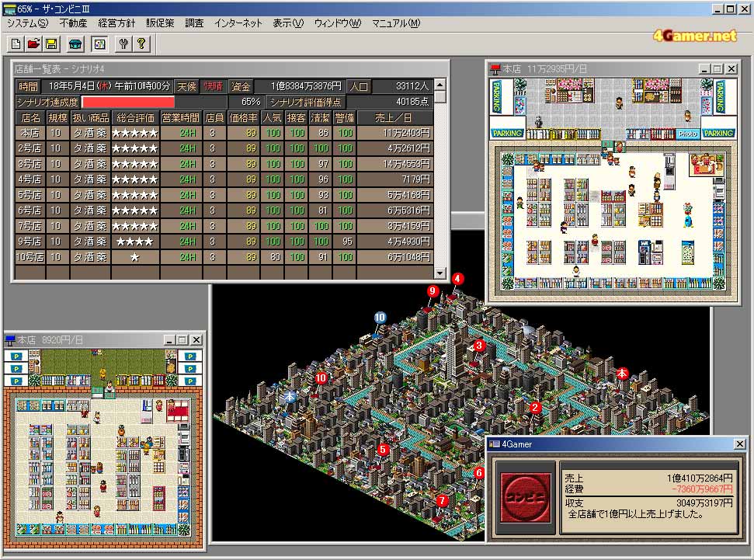Viewport: 754px width, 560px height.
Task: Open the 経営方針 menu
Action: click(116, 23)
